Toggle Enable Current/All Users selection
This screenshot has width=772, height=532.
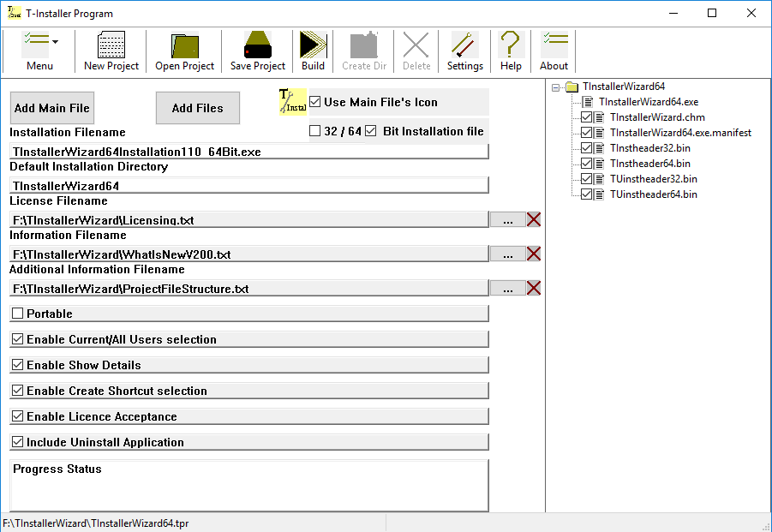(x=18, y=339)
